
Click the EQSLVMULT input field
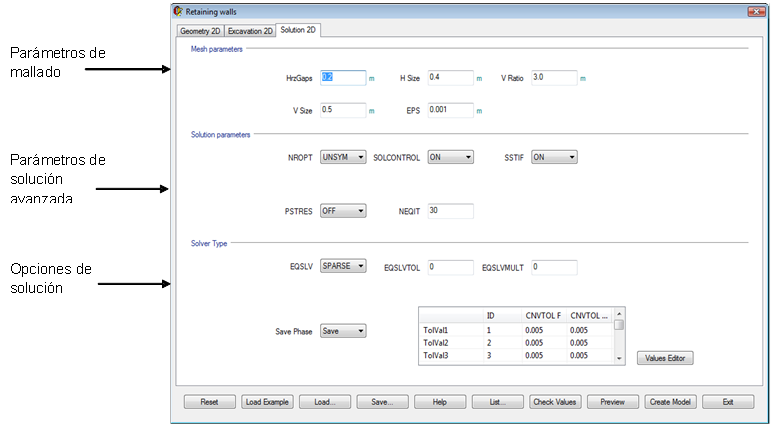click(x=554, y=267)
